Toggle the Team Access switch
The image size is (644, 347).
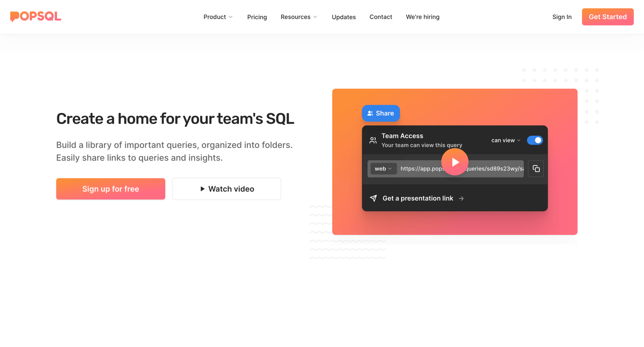(x=535, y=140)
